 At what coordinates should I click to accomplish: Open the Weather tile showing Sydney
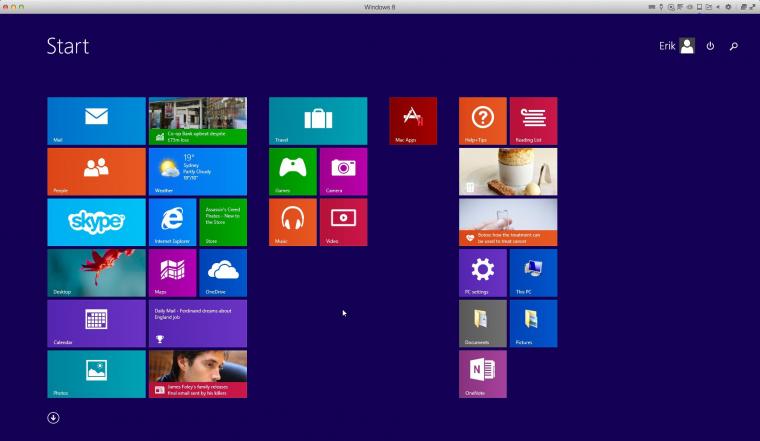[x=198, y=172]
